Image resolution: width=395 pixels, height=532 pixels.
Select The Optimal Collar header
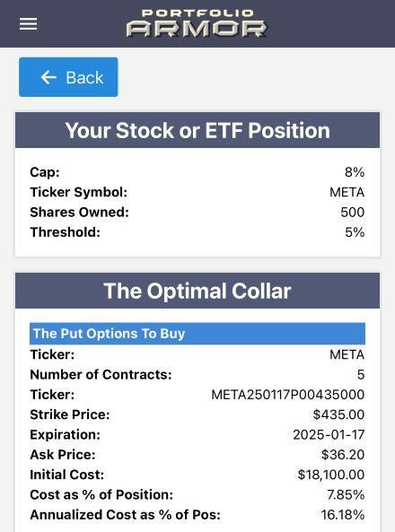197,291
